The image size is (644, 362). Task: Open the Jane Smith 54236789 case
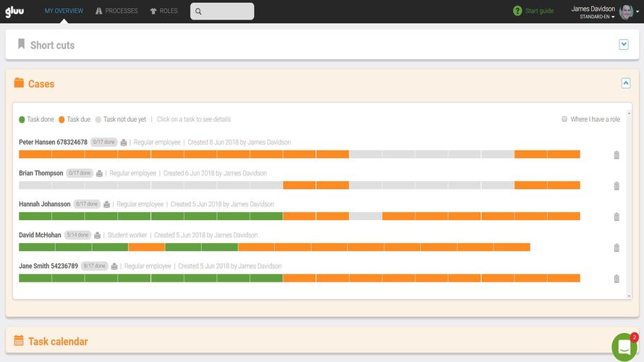(48, 266)
